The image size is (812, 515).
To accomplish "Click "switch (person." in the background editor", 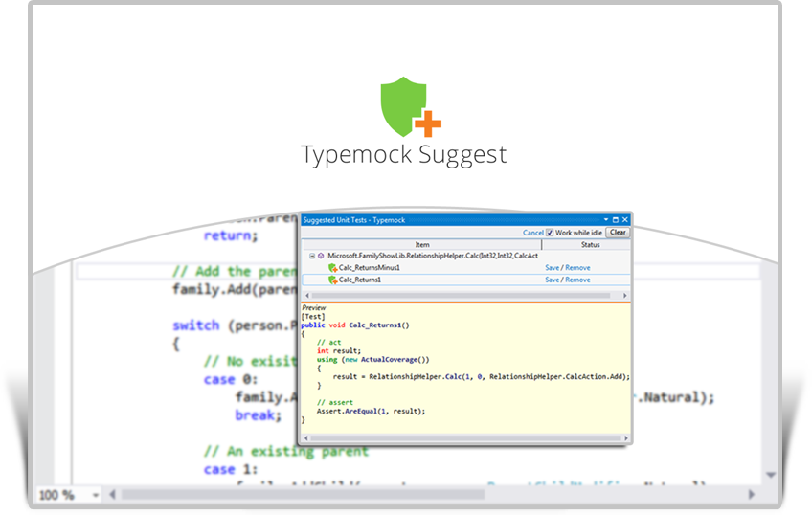I will pyautogui.click(x=237, y=325).
